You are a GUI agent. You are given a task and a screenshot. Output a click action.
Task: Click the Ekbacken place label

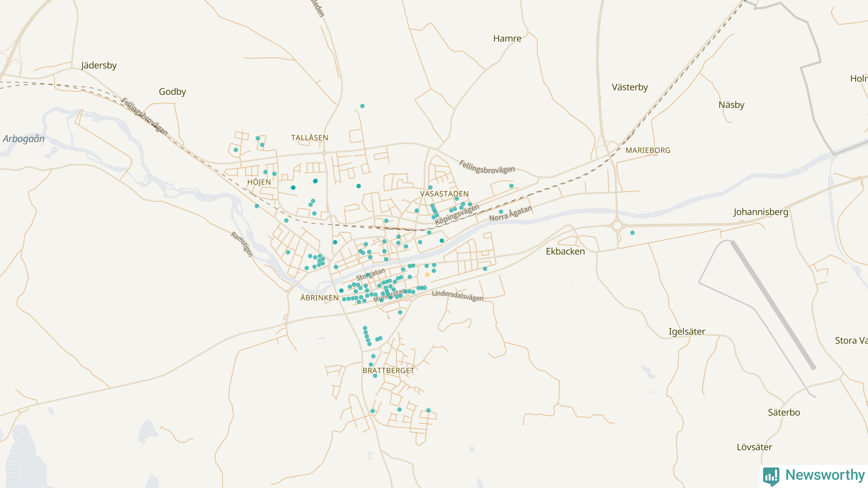pyautogui.click(x=565, y=251)
